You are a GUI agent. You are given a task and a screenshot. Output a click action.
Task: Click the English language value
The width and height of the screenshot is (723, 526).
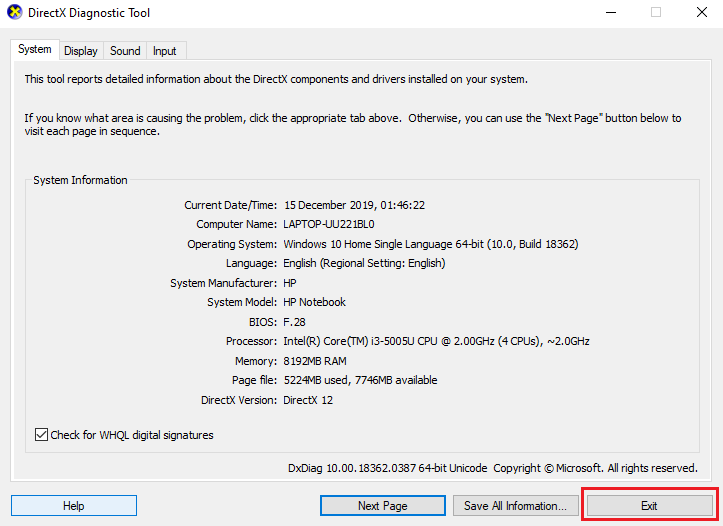click(x=364, y=263)
